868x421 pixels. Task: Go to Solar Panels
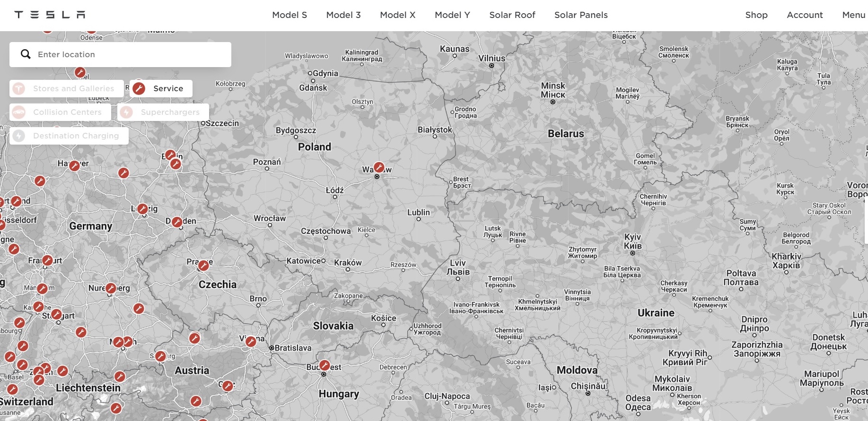coord(581,15)
